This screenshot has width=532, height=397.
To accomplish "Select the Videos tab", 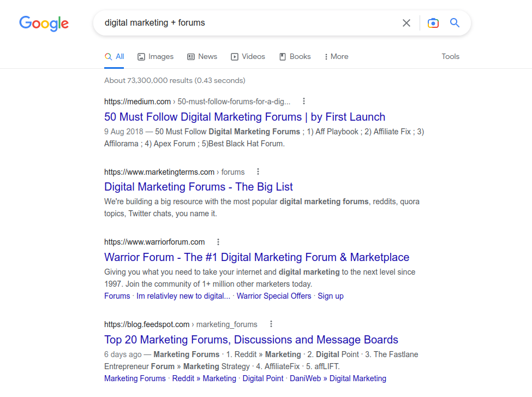I will point(248,57).
